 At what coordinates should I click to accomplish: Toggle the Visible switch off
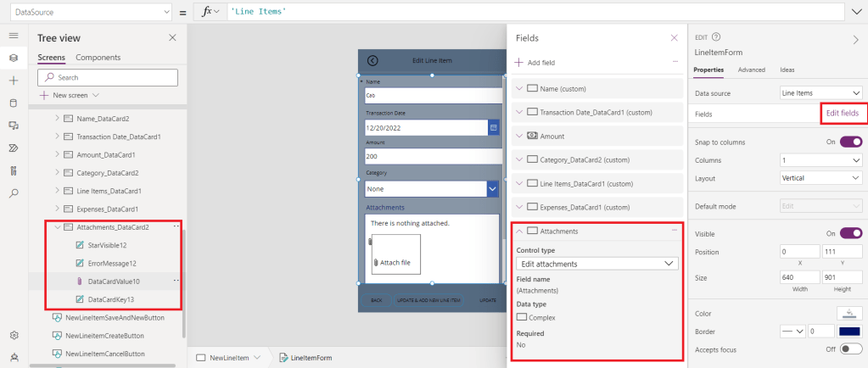(851, 233)
